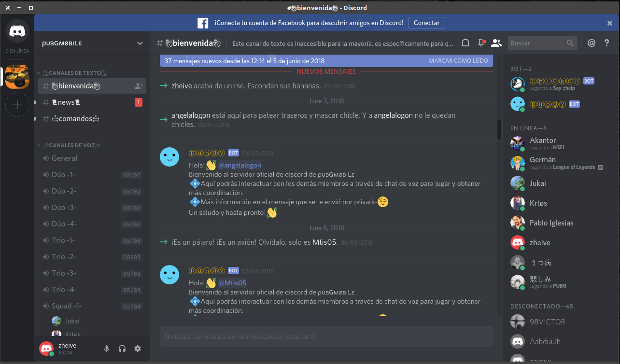Open pinned messages icon
Viewport: 620px width, 364px height.
click(481, 43)
